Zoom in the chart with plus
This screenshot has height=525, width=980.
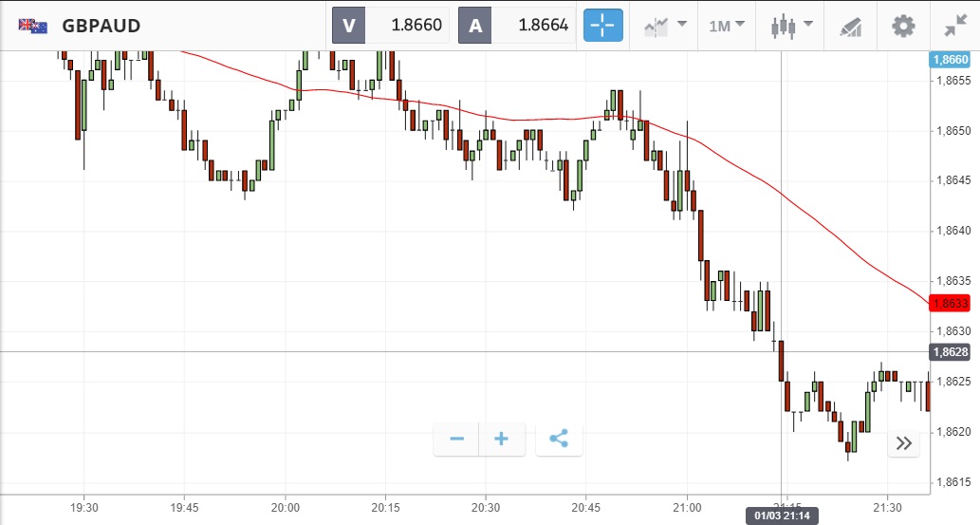[502, 439]
